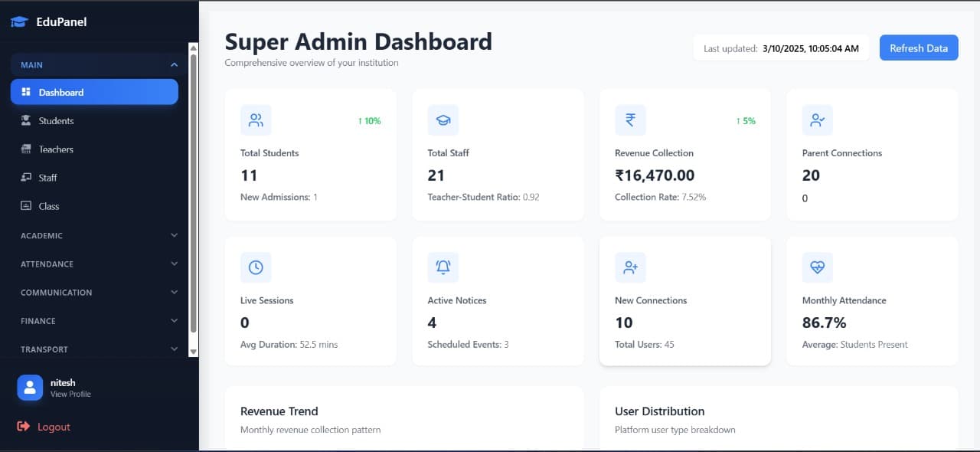Viewport: 980px width, 452px height.
Task: Click the EduPanel brand name
Action: 61,22
